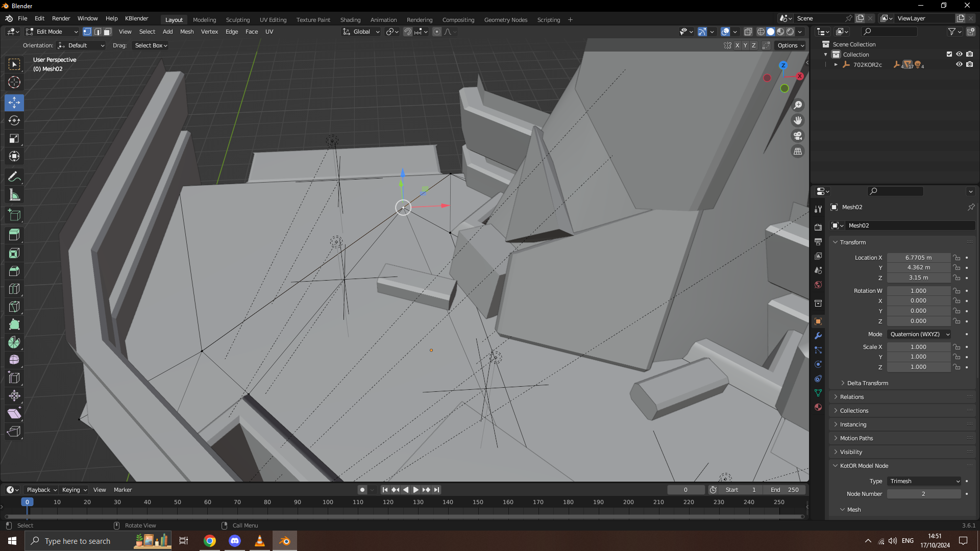This screenshot has width=980, height=551.
Task: Click the End frame field
Action: (785, 490)
